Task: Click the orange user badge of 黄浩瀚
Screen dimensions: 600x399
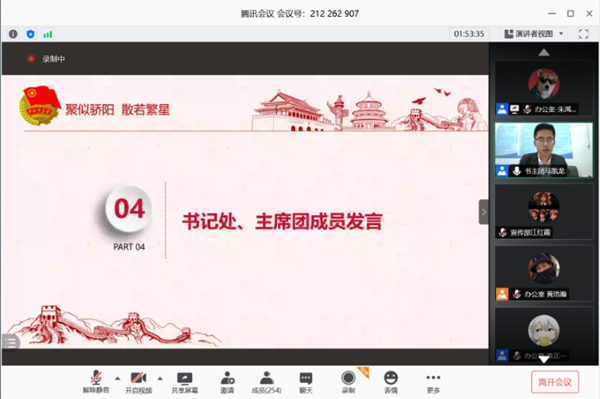Action: coord(502,294)
